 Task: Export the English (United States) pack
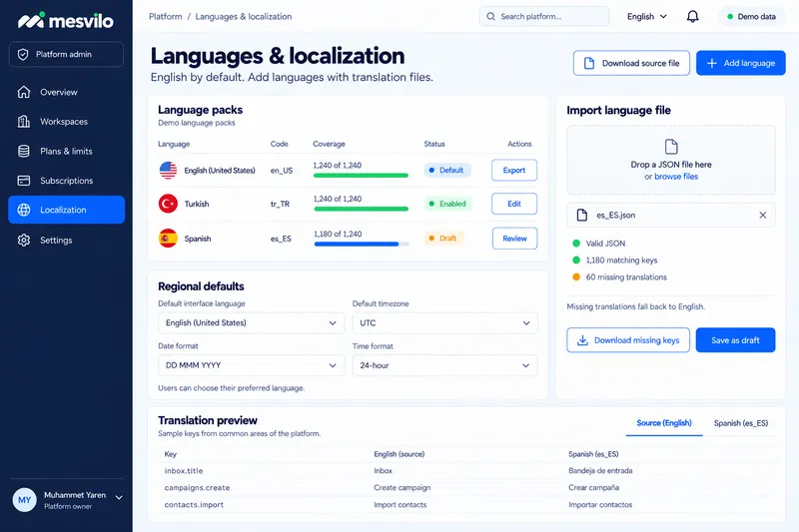[514, 170]
